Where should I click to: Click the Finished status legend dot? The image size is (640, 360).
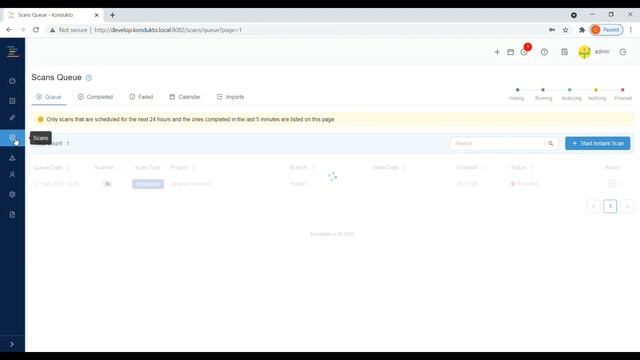622,90
